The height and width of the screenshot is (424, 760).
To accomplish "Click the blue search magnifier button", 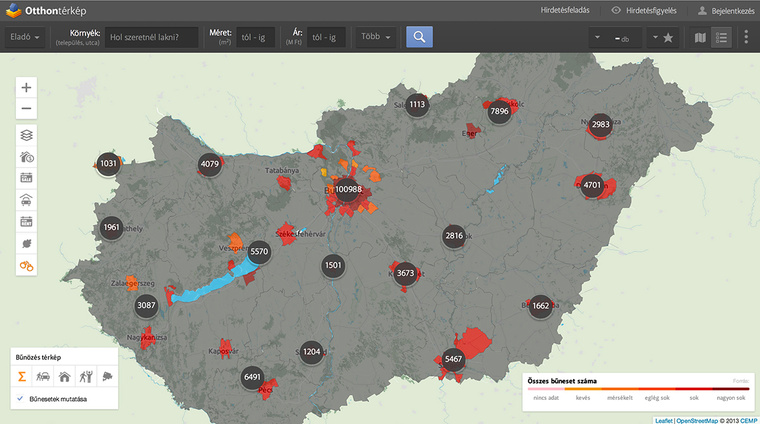I will [420, 37].
